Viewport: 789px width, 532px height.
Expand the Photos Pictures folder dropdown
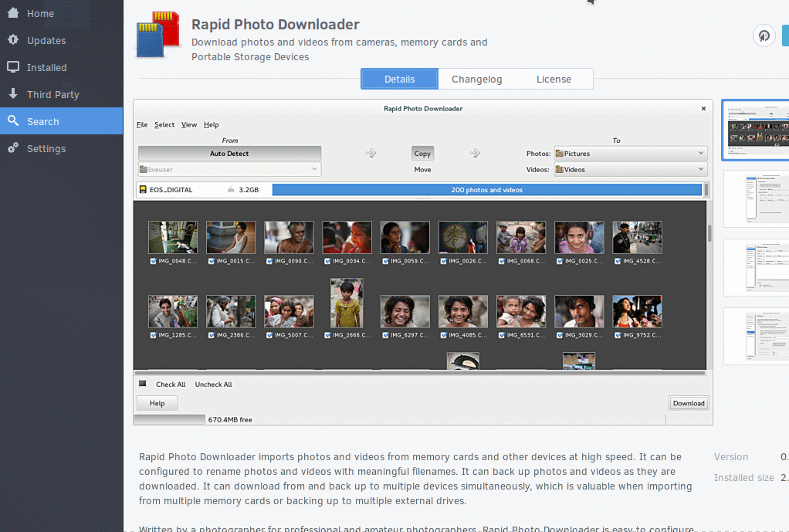[x=631, y=154]
